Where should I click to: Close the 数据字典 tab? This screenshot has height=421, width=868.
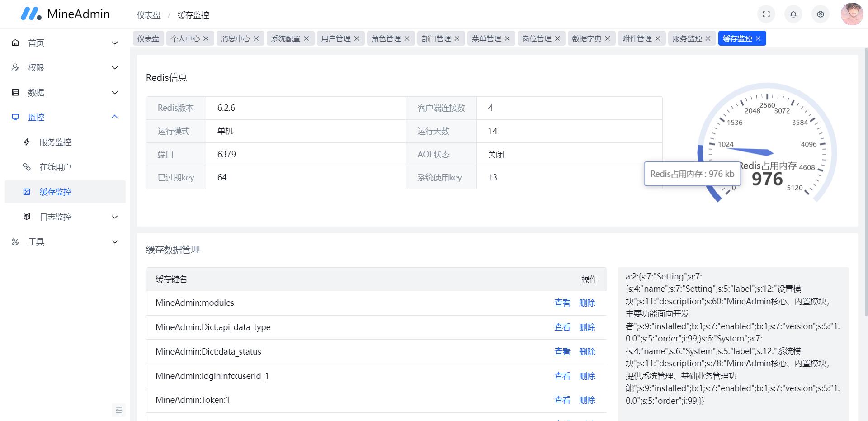608,38
